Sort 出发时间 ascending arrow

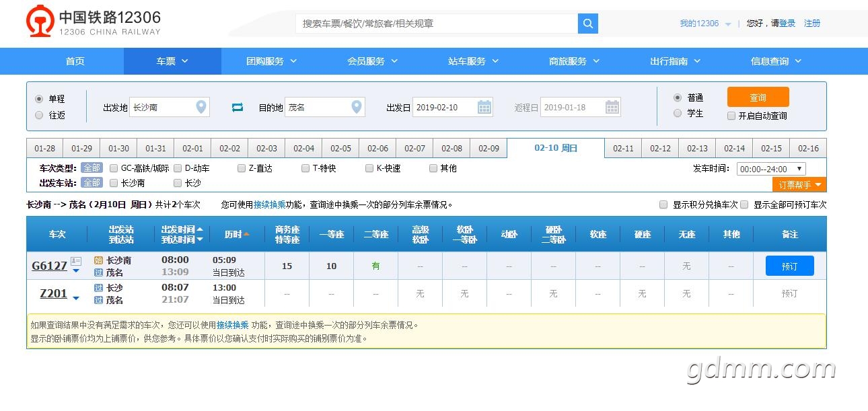(x=200, y=229)
